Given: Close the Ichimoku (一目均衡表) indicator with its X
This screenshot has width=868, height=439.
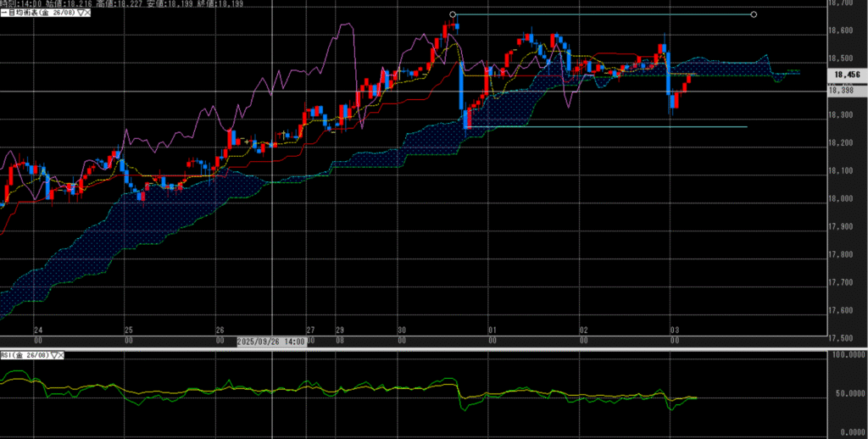Looking at the screenshot, I should [x=87, y=14].
